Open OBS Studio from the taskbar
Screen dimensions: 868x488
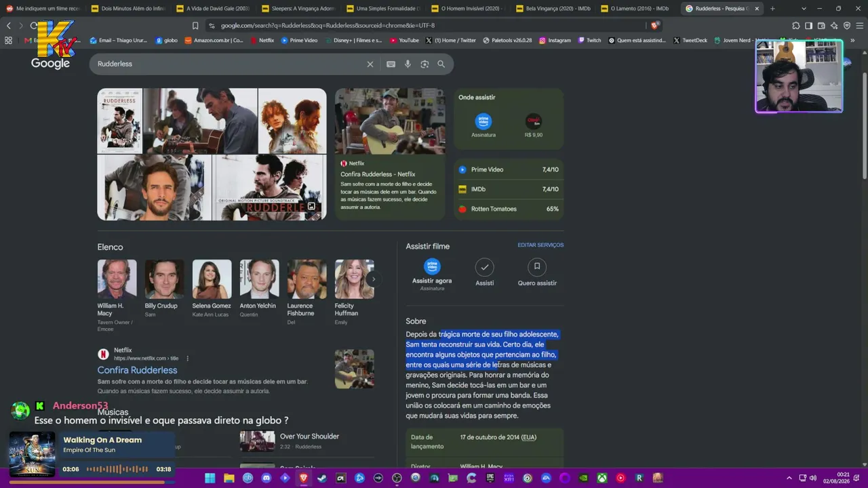(397, 478)
